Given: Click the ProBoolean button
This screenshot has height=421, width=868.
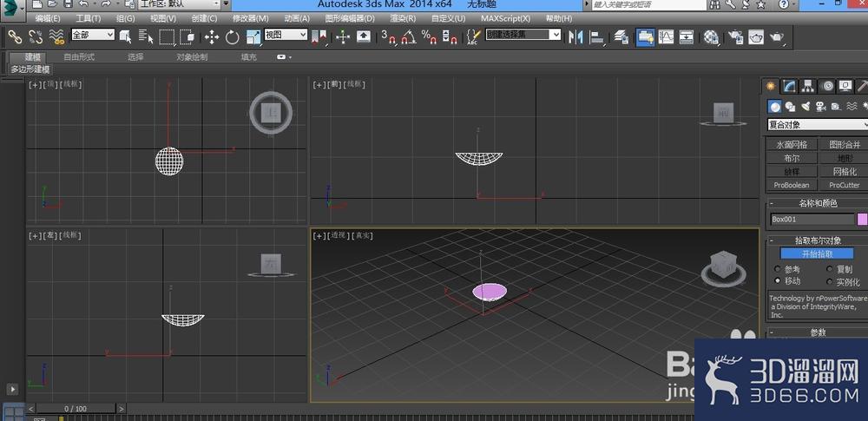Looking at the screenshot, I should (x=791, y=185).
